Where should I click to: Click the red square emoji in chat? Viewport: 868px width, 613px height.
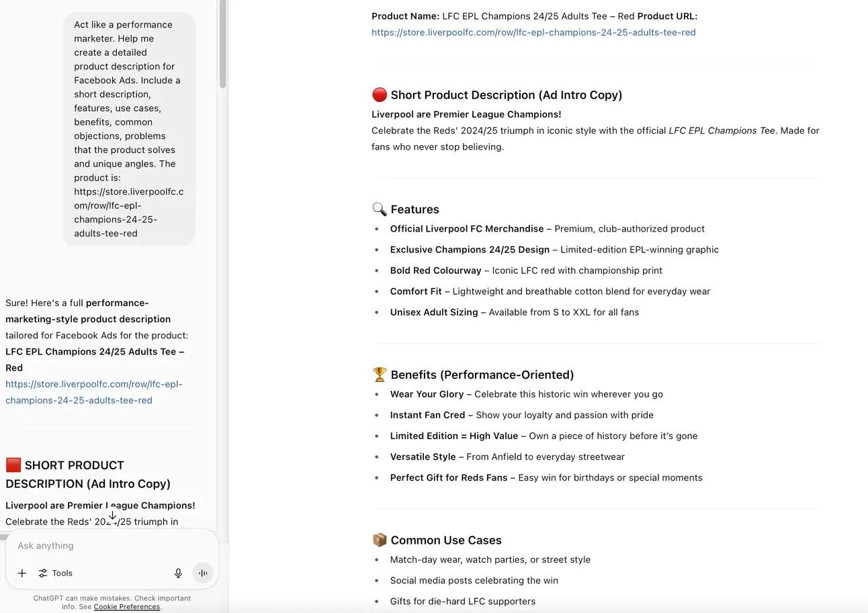13,465
